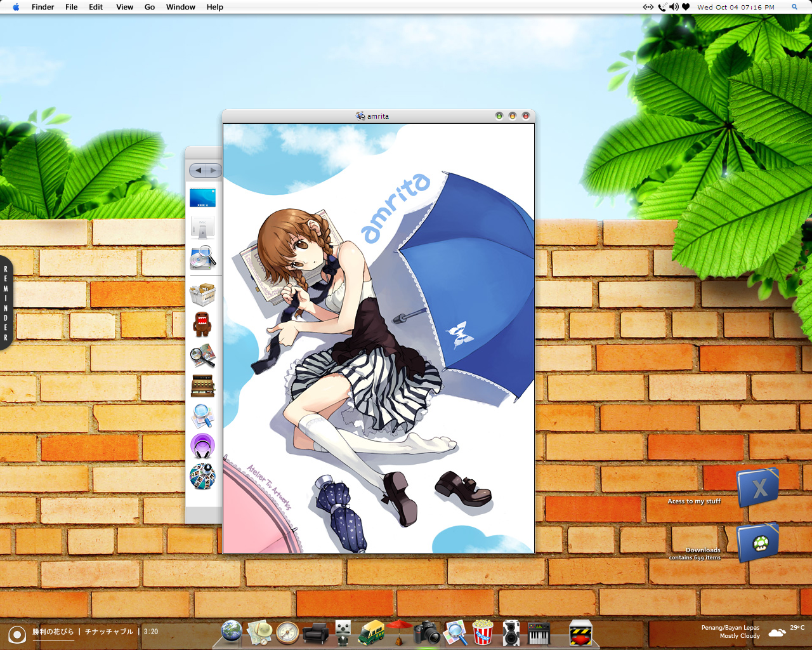Open the wooden cash register sidebar icon

tap(202, 385)
